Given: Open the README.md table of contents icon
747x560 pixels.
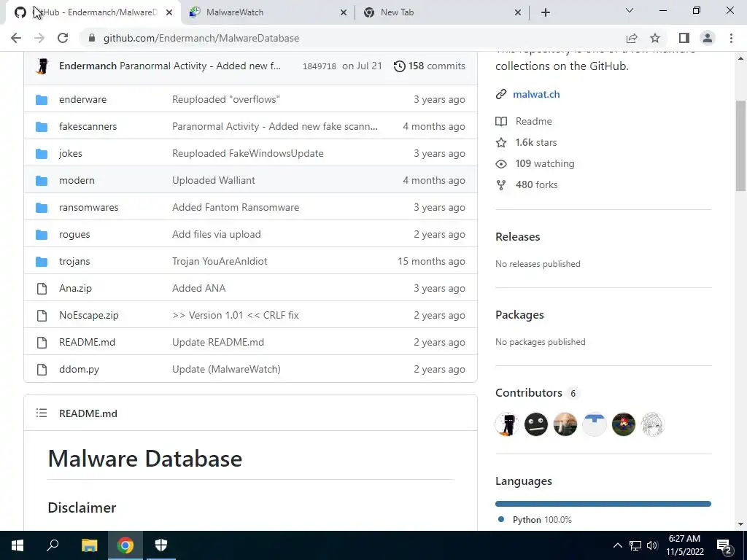Looking at the screenshot, I should point(42,413).
